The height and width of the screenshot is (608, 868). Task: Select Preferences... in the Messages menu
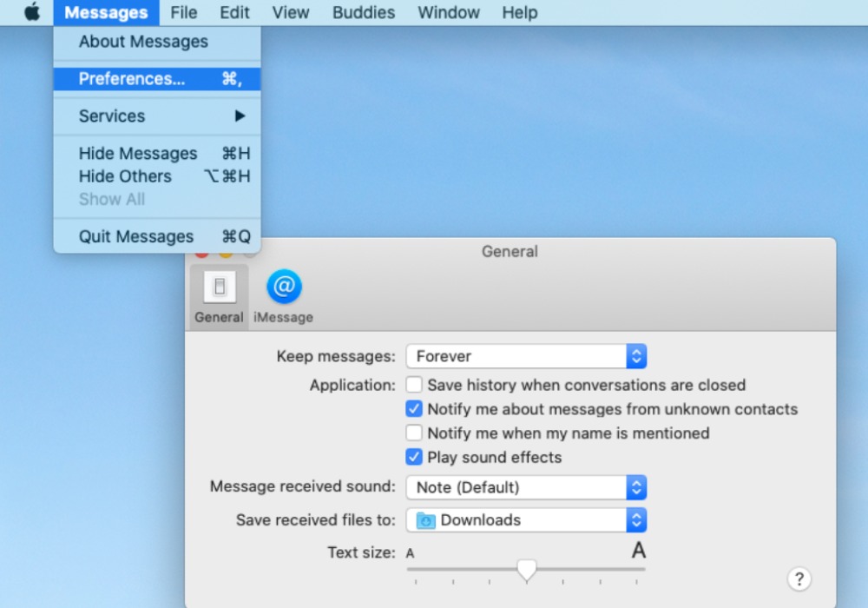tap(157, 79)
